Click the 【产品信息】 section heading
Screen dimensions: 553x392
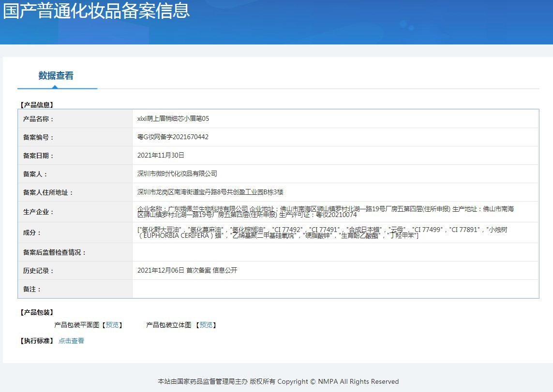coord(37,104)
